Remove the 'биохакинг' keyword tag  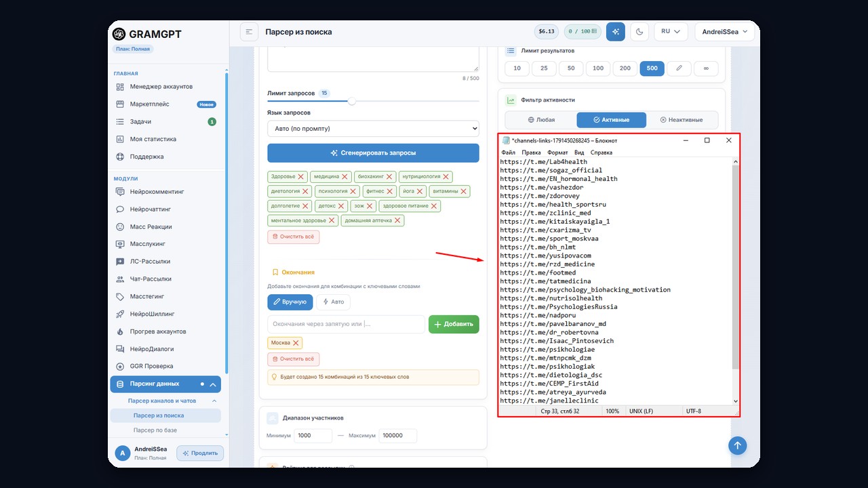click(389, 177)
